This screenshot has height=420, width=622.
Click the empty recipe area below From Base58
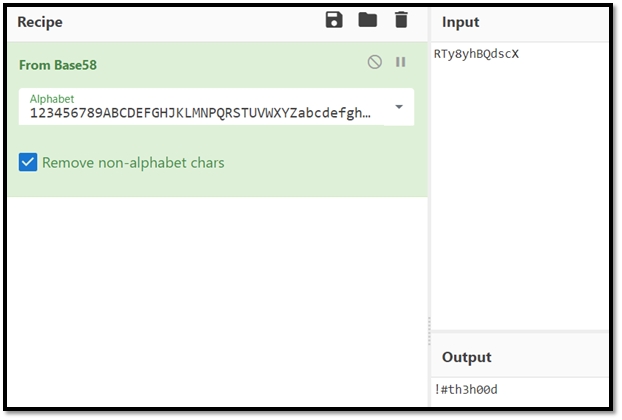click(x=215, y=300)
